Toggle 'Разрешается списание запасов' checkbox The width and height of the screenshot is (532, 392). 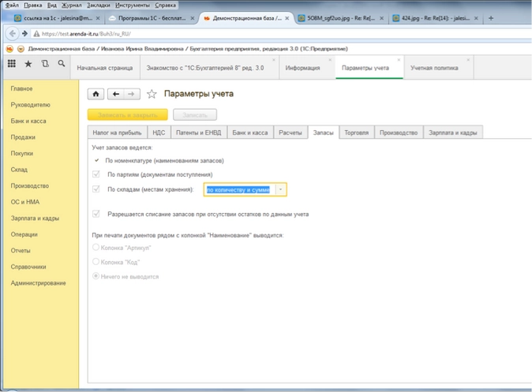(96, 214)
